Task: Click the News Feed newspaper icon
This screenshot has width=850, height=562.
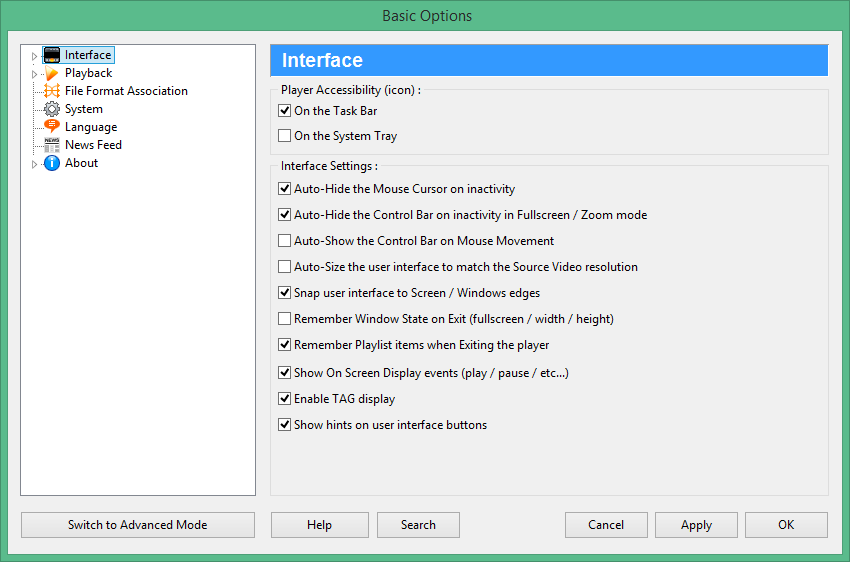Action: pyautogui.click(x=52, y=145)
